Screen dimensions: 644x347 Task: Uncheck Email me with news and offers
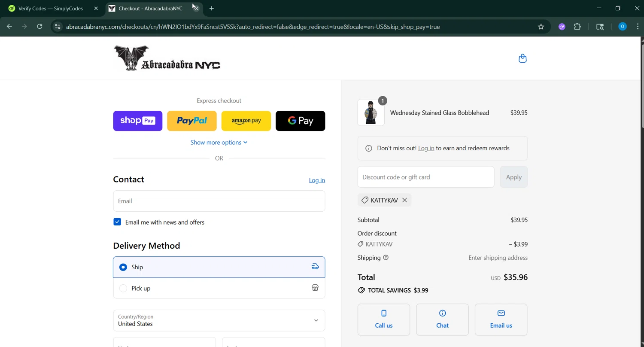coord(117,222)
